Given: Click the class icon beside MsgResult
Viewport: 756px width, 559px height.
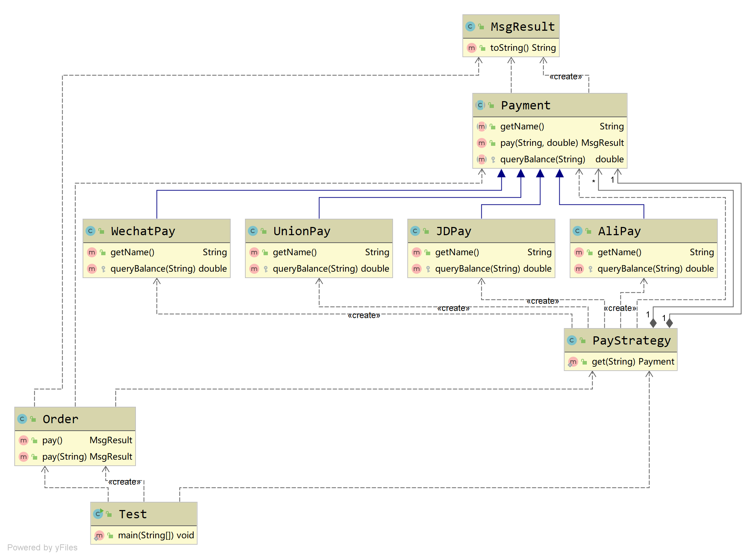Looking at the screenshot, I should pyautogui.click(x=470, y=27).
